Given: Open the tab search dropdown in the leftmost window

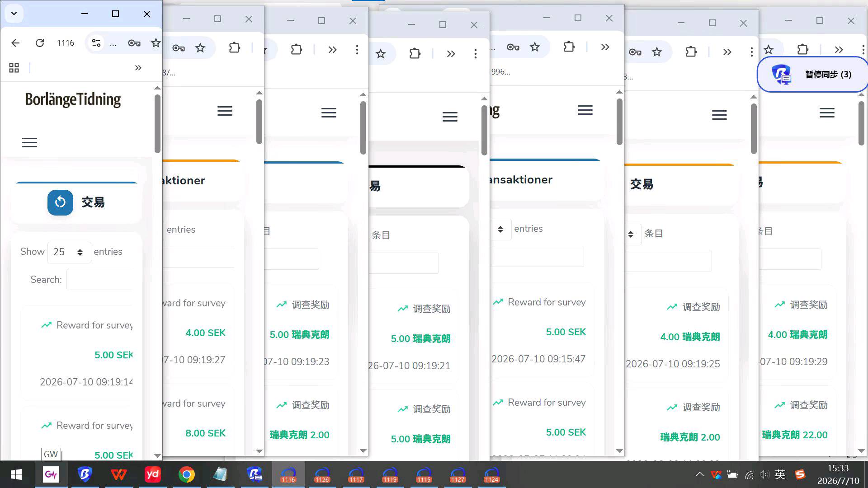Looking at the screenshot, I should pos(14,14).
